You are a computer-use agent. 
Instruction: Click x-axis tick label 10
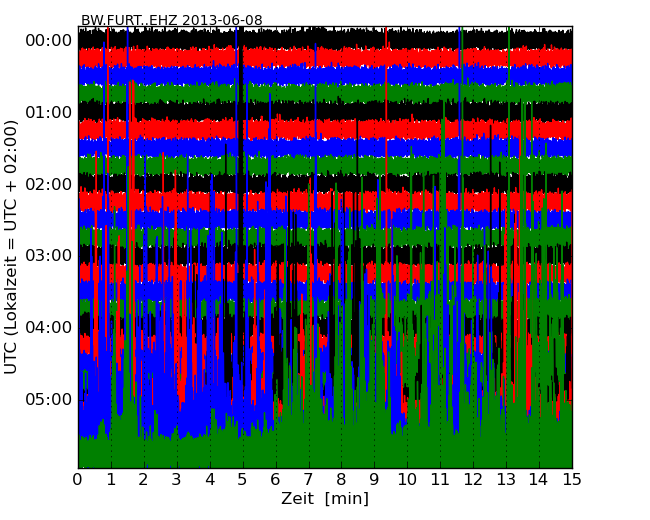coord(407,480)
